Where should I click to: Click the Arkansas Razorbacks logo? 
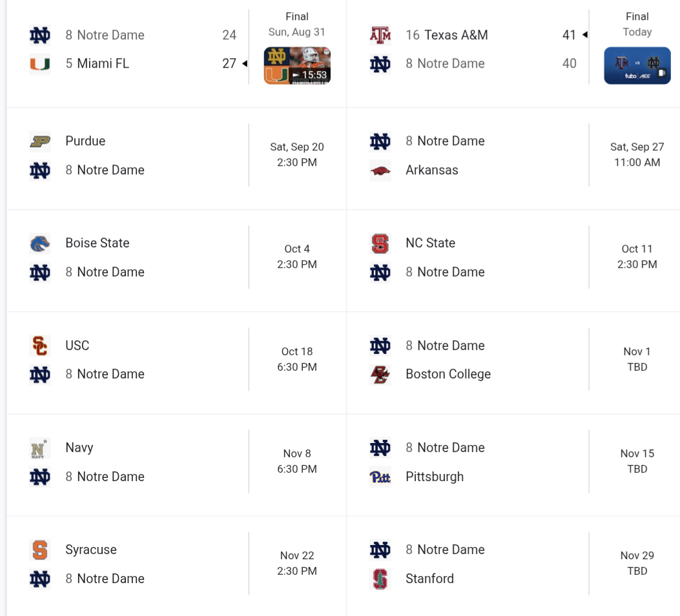coord(380,170)
